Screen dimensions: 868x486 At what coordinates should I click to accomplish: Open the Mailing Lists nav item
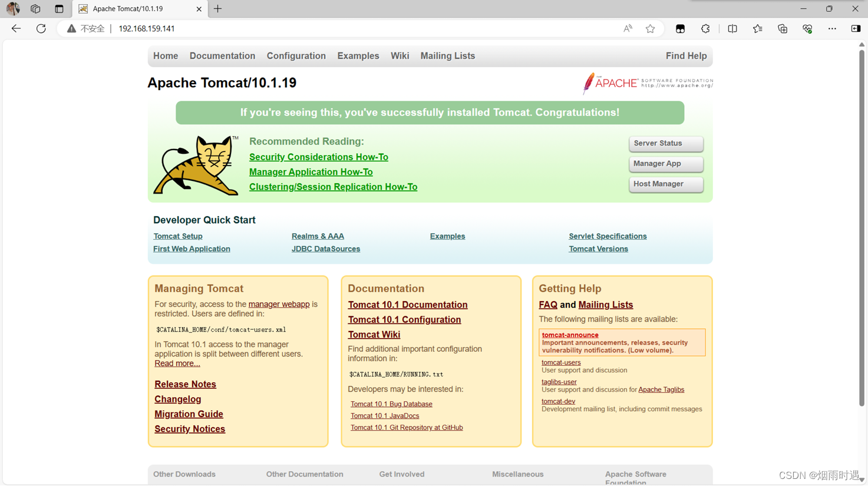447,56
